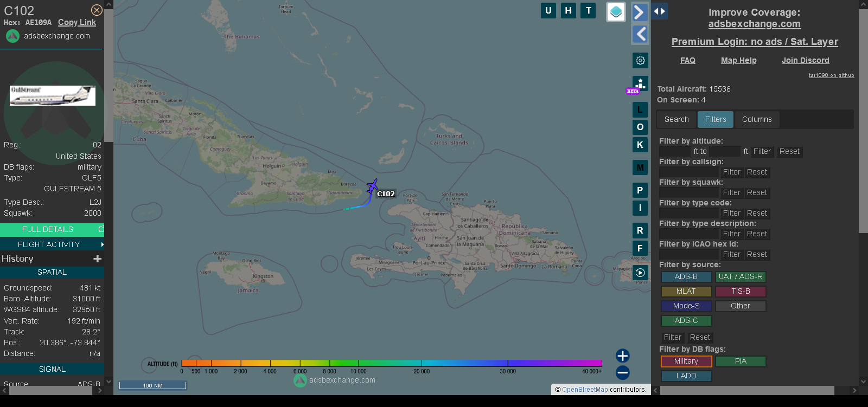
Task: Click the maximum altitude filter field
Action: pyautogui.click(x=725, y=151)
